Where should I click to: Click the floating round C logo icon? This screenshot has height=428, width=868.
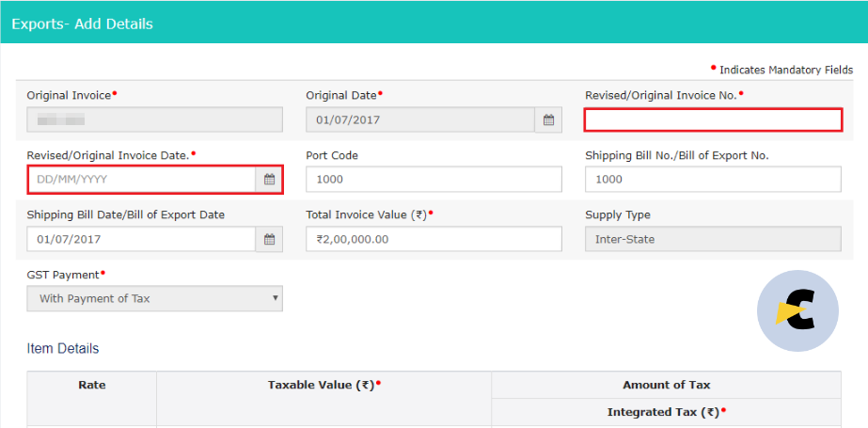click(x=797, y=310)
